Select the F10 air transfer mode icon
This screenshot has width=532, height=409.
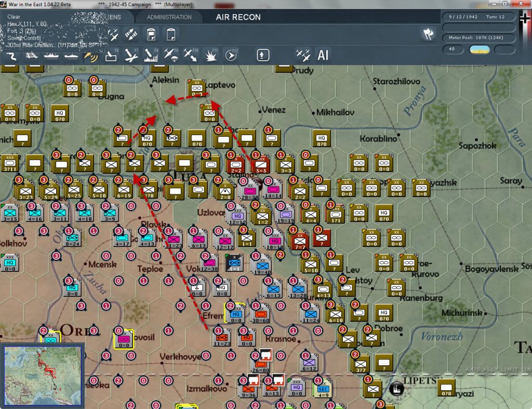pos(191,55)
